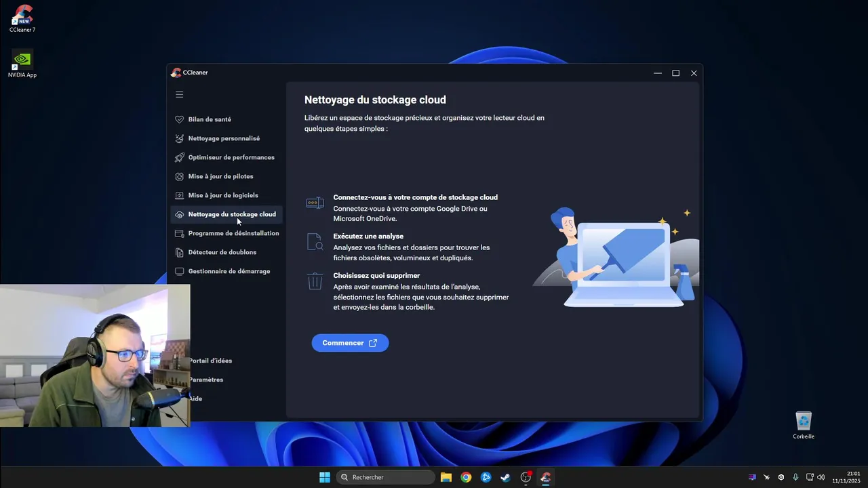Open the Paramètres settings page
This screenshot has width=868, height=488.
point(207,380)
